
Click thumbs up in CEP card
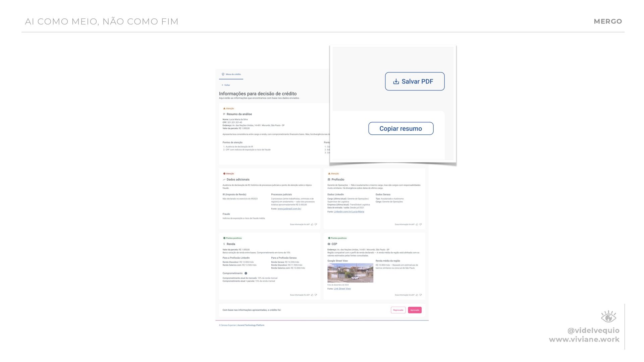coord(417,295)
